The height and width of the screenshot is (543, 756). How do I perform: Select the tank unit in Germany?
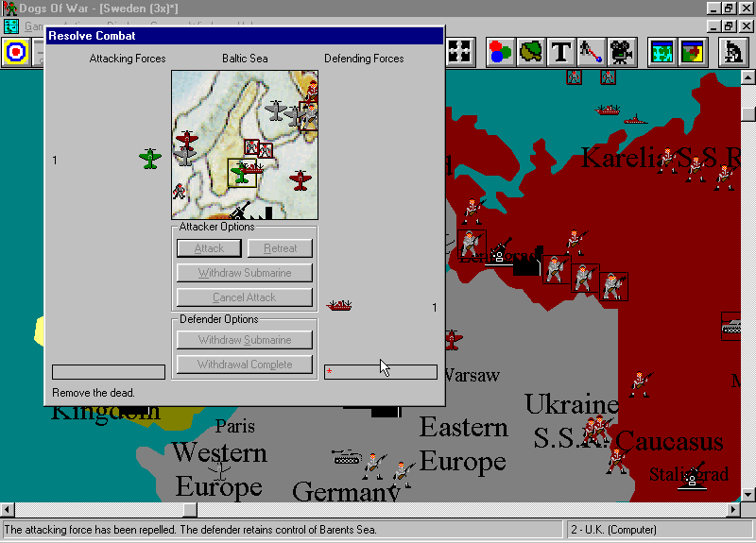tap(347, 456)
